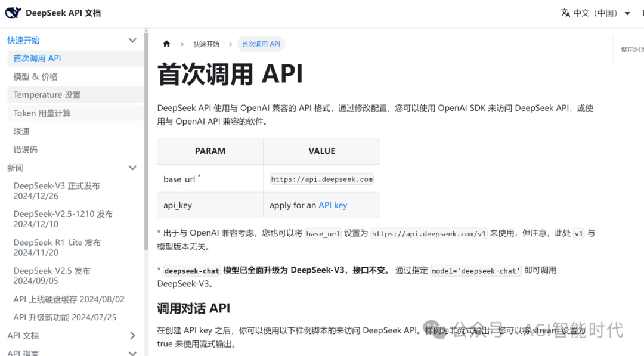
Task: Open 错误码 page in sidebar
Action: click(75, 150)
